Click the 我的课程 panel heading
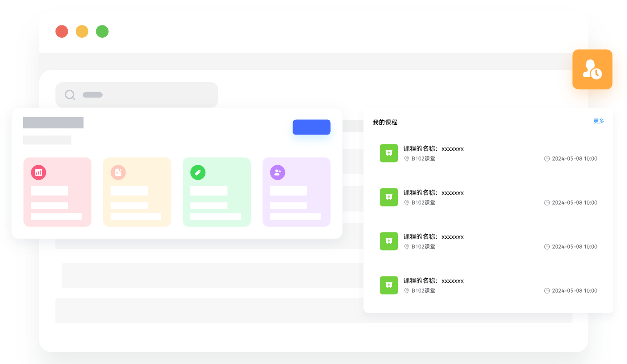 (385, 122)
